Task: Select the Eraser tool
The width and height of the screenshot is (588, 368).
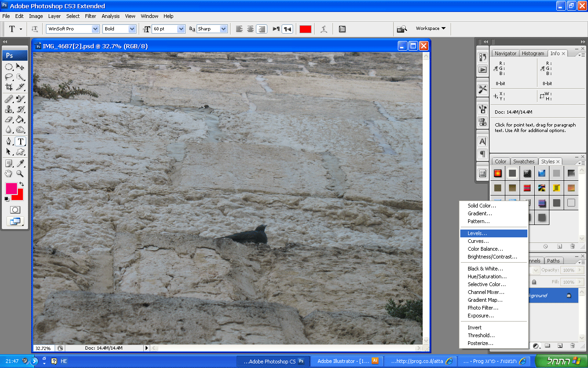Action: [9, 120]
